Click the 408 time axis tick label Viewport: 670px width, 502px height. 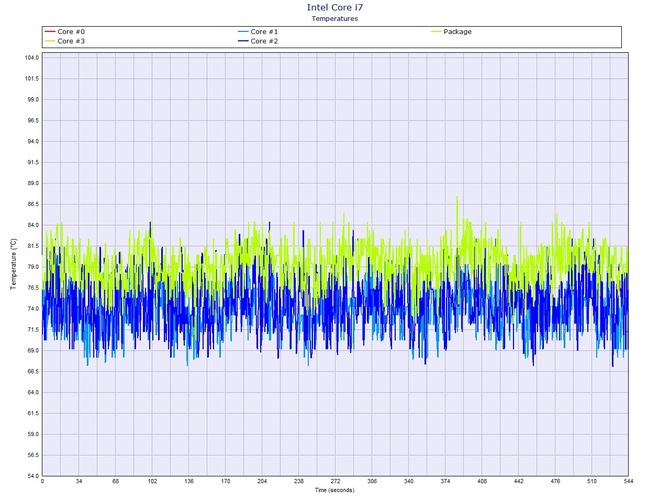click(482, 481)
